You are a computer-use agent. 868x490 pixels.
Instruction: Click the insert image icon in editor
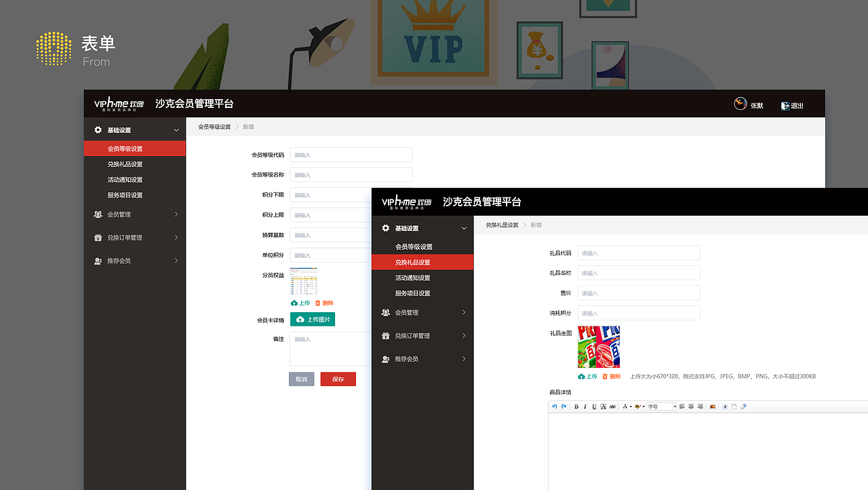[713, 407]
